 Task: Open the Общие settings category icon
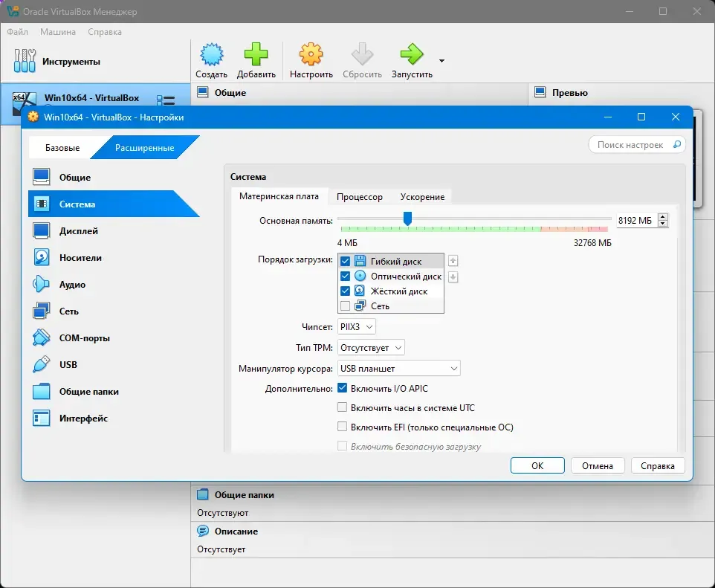click(41, 177)
